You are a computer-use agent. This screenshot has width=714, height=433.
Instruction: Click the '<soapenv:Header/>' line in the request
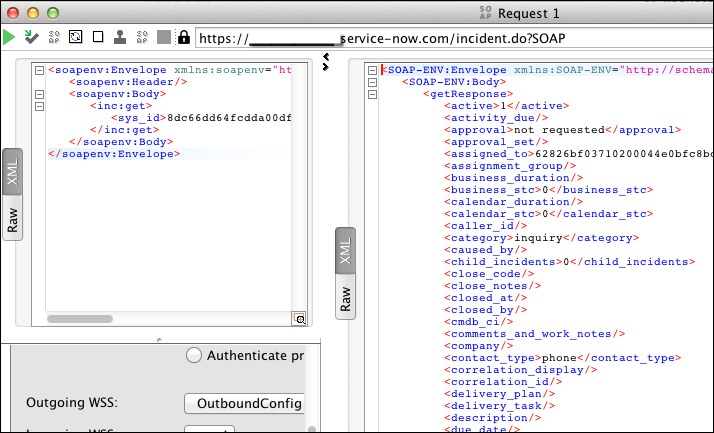[x=128, y=82]
